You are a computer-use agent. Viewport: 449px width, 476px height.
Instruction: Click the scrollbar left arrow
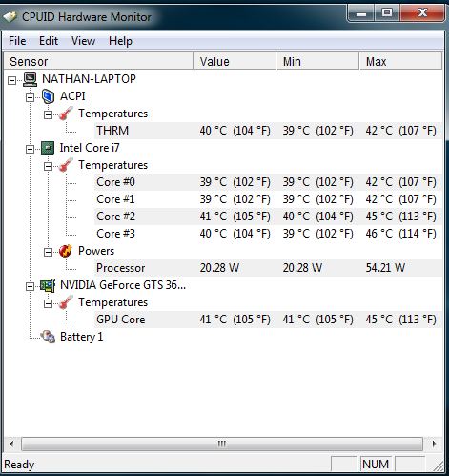point(11,444)
